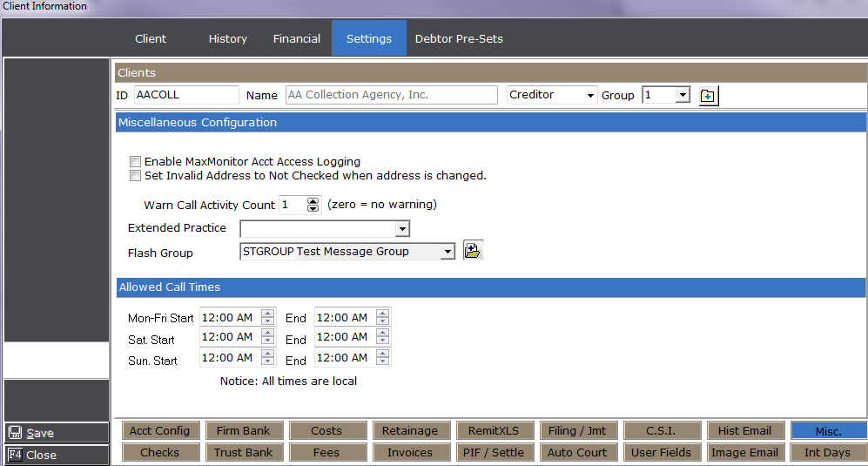The width and height of the screenshot is (868, 466).
Task: Open the Debtor Pre-Sets tab
Action: [459, 38]
